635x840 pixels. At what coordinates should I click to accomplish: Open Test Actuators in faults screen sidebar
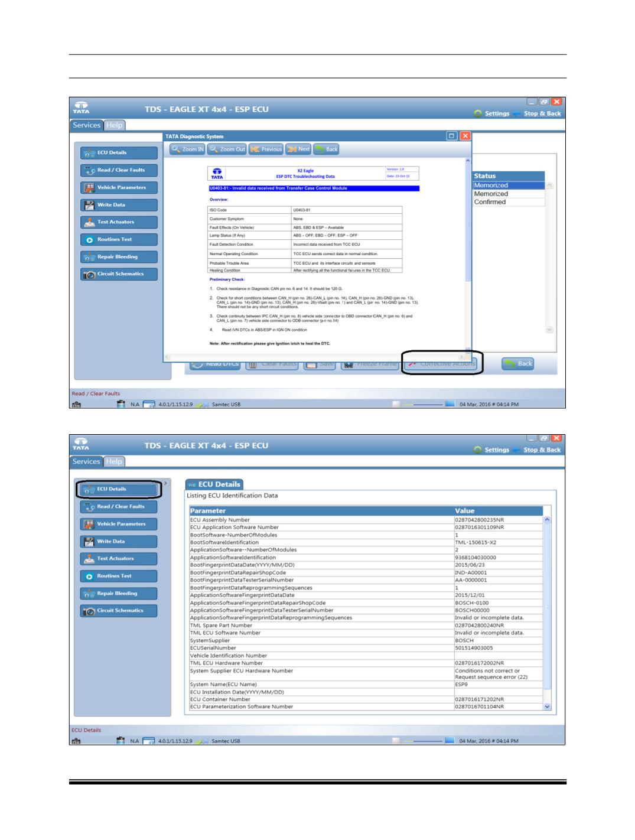click(x=119, y=222)
